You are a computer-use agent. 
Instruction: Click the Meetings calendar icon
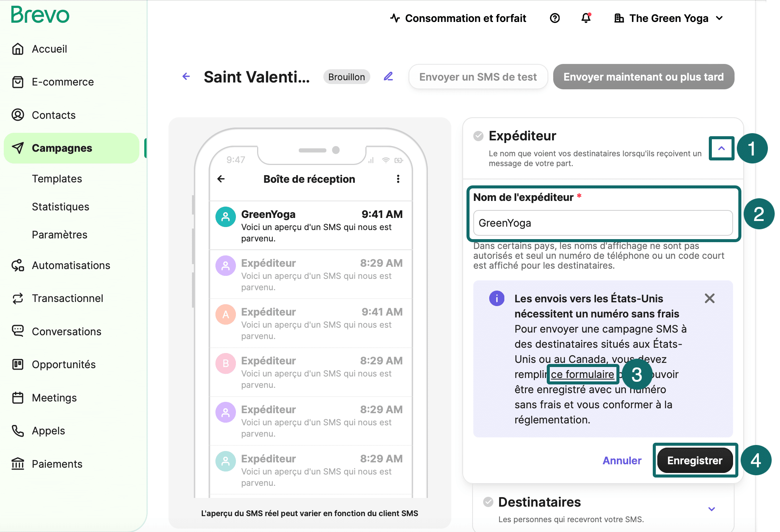click(x=18, y=398)
